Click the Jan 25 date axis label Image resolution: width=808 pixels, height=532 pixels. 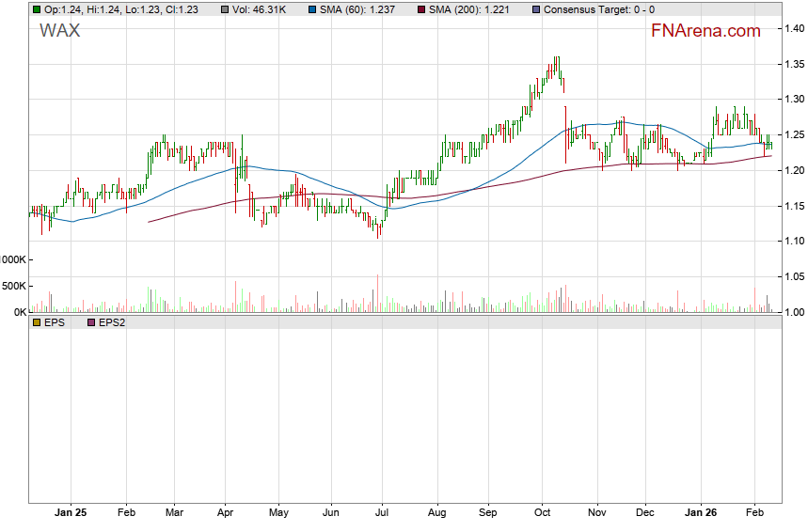click(x=71, y=513)
